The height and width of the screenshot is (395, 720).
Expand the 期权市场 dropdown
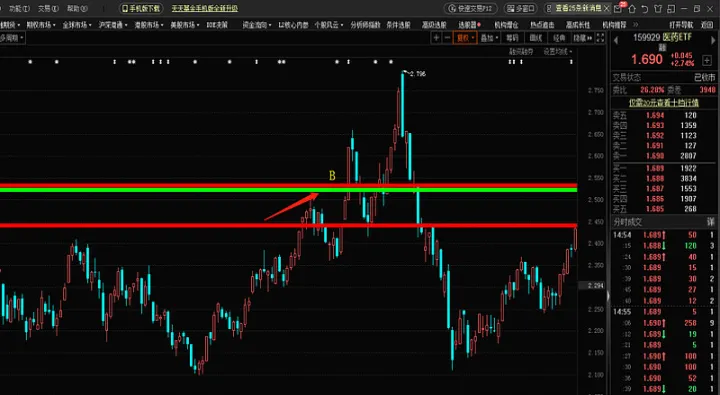[x=41, y=25]
